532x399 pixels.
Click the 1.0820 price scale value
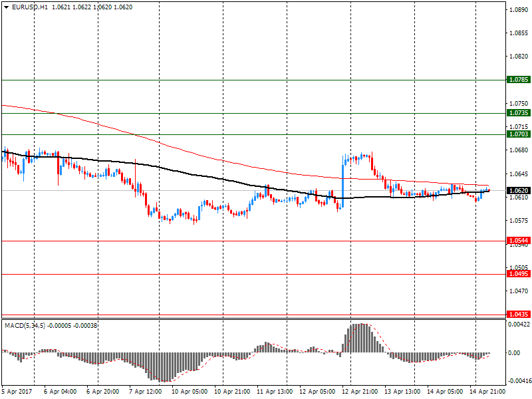click(519, 57)
